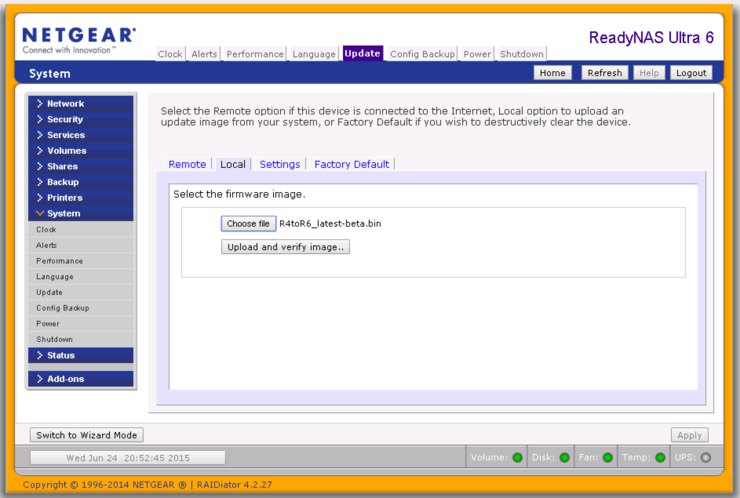Click 'Select the firmware image.' text
The height and width of the screenshot is (498, 740).
239,194
